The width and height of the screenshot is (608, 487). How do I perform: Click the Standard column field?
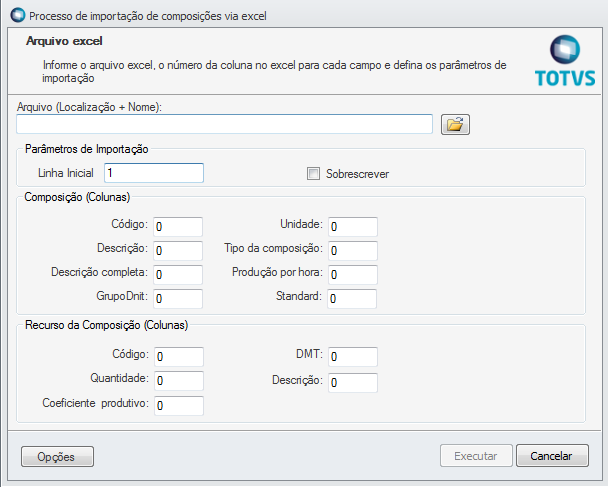352,299
